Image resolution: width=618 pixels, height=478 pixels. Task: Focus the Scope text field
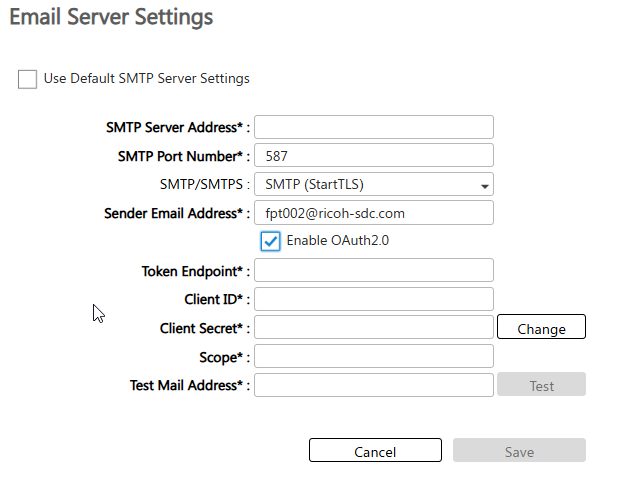pos(374,357)
